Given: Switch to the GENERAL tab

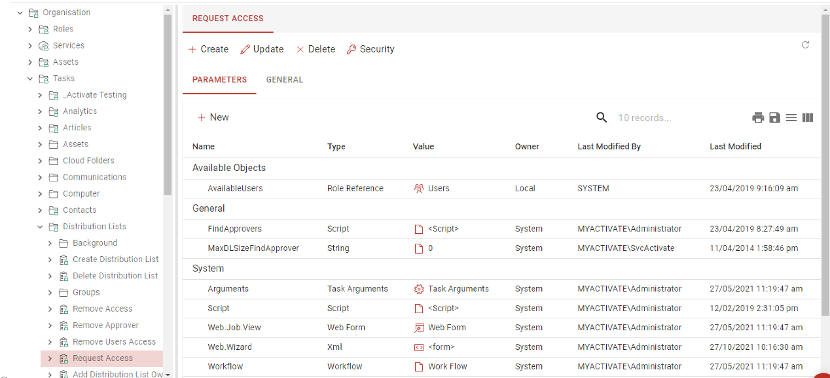Looking at the screenshot, I should (x=284, y=80).
